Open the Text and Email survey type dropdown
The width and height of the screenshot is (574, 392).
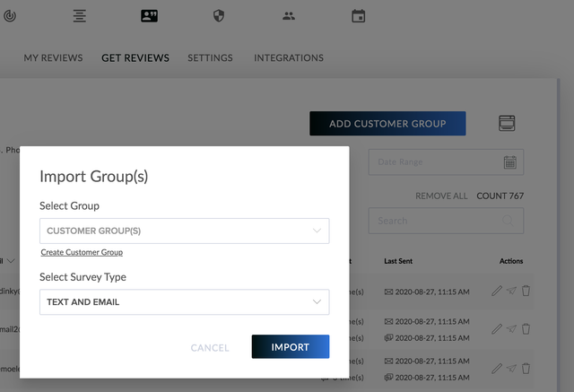coord(185,302)
